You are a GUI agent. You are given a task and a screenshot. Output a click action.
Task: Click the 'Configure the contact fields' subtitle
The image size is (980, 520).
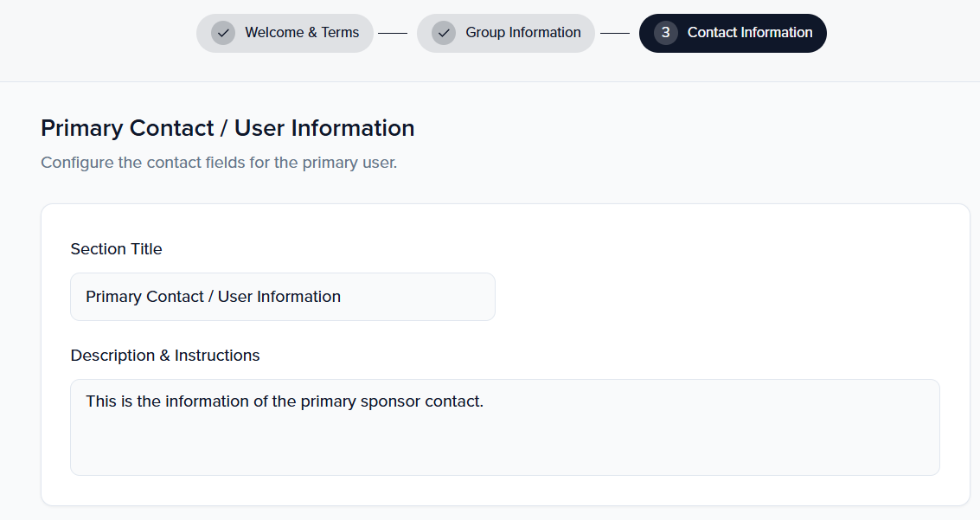tap(219, 163)
